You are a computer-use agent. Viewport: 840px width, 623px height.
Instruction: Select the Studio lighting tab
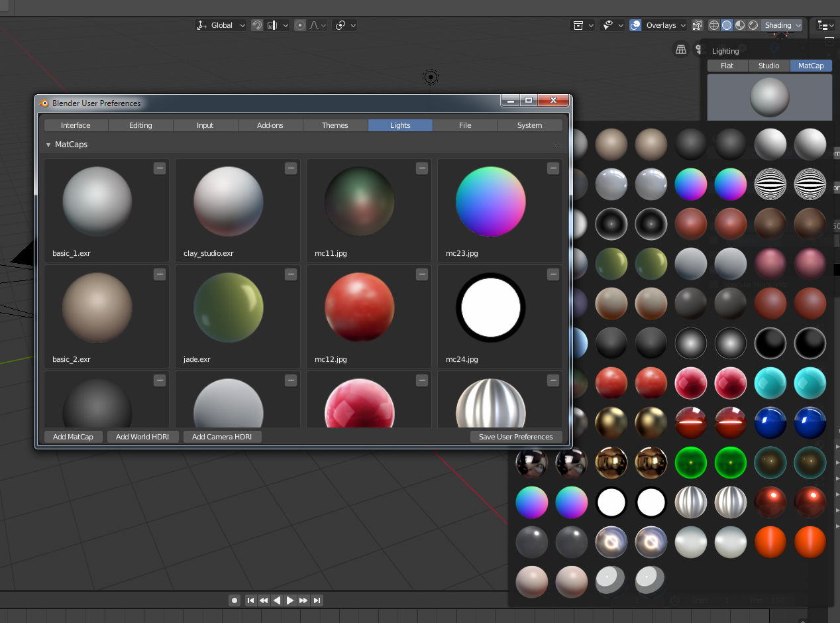(769, 66)
